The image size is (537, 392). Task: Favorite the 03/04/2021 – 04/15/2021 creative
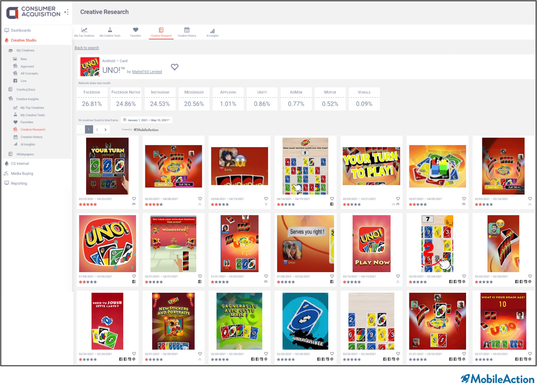[x=266, y=199]
